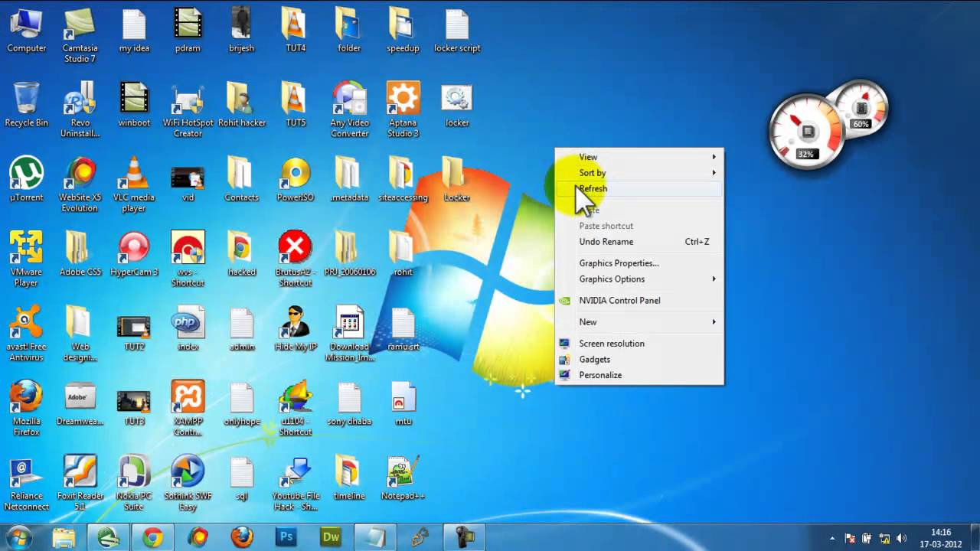Select Any Video Converter icon
Viewport: 980px width, 551px height.
(x=349, y=110)
